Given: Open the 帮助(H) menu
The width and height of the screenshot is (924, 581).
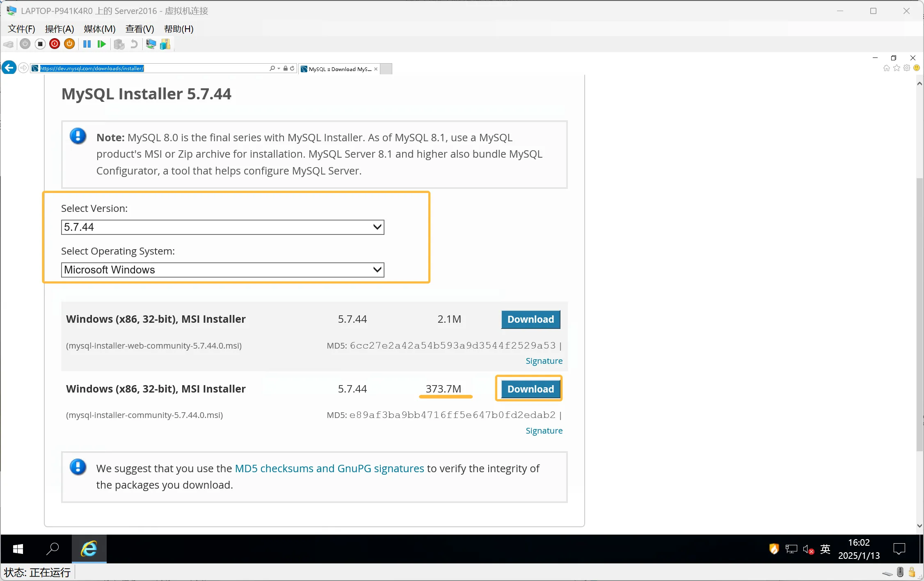Looking at the screenshot, I should coord(178,29).
